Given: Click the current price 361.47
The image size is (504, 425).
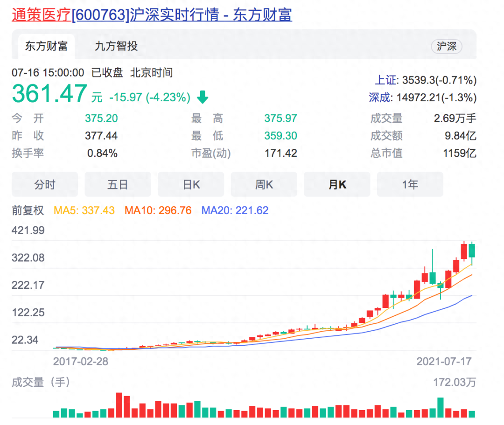Looking at the screenshot, I should [x=49, y=93].
